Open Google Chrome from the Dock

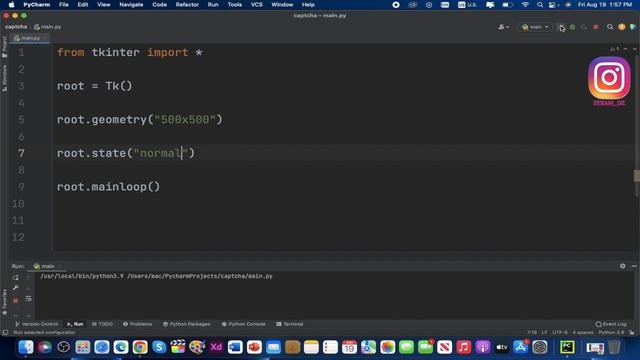coord(140,347)
